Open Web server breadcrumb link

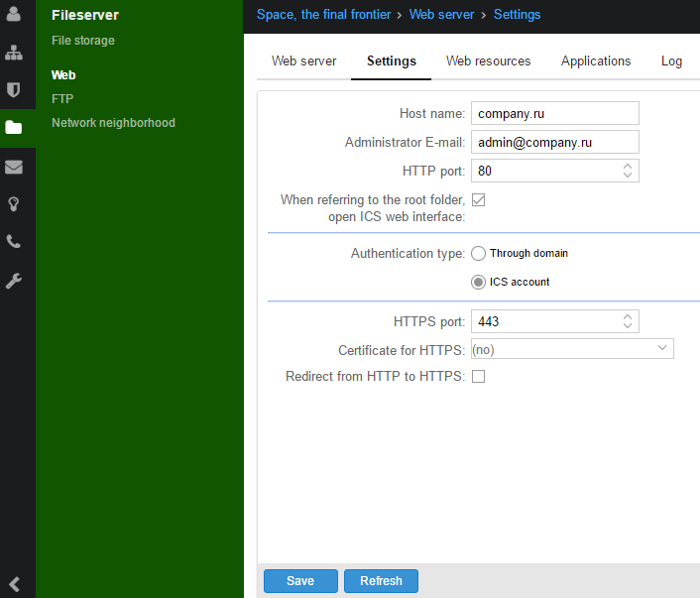(x=441, y=15)
